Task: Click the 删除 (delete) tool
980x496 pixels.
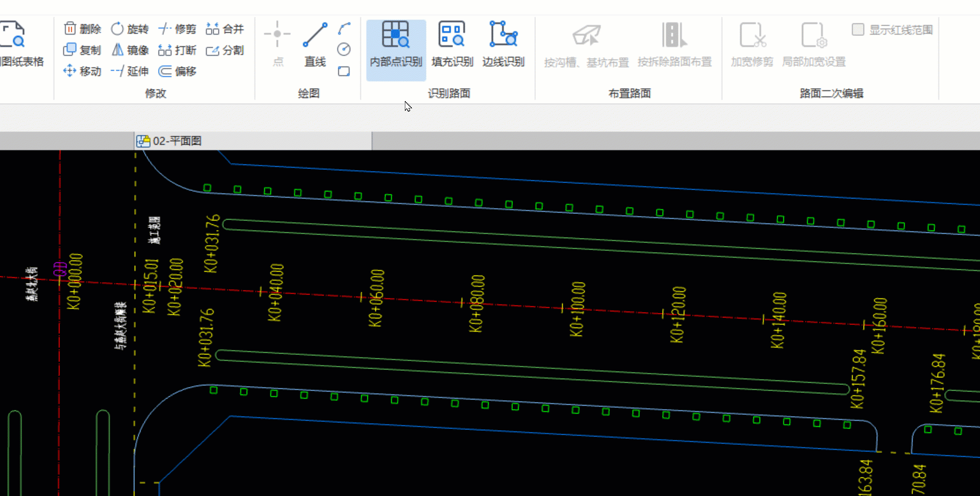Action: (x=82, y=29)
